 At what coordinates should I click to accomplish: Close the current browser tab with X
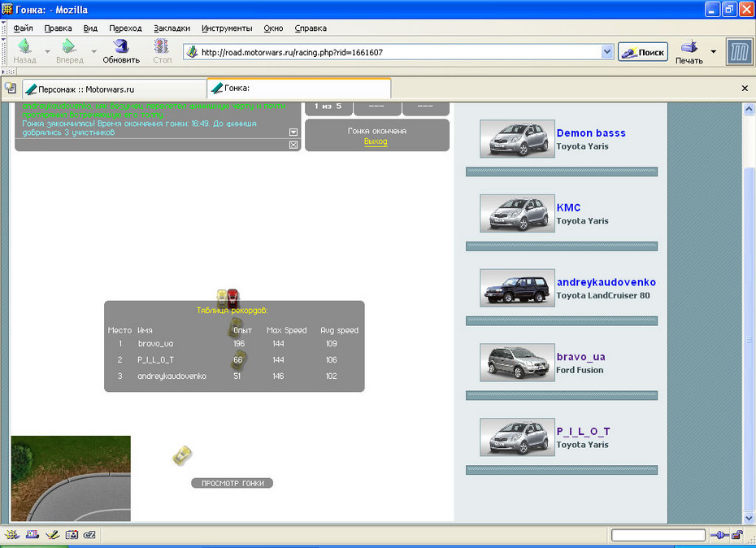click(x=745, y=89)
